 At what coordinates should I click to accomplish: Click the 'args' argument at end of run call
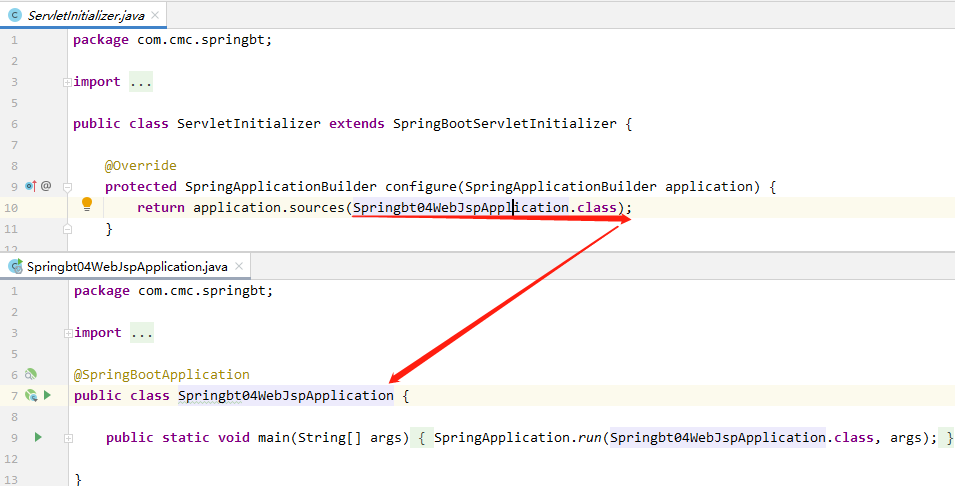click(x=906, y=437)
